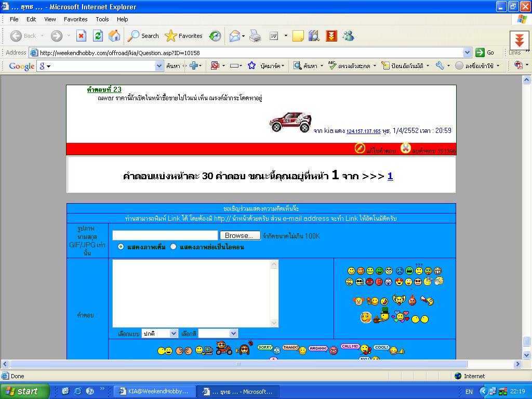Open the text color dropdown
The image size is (532, 399).
click(218, 334)
